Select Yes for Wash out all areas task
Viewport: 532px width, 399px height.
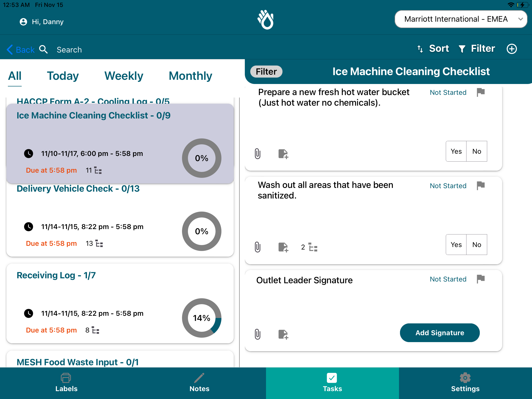pyautogui.click(x=456, y=245)
